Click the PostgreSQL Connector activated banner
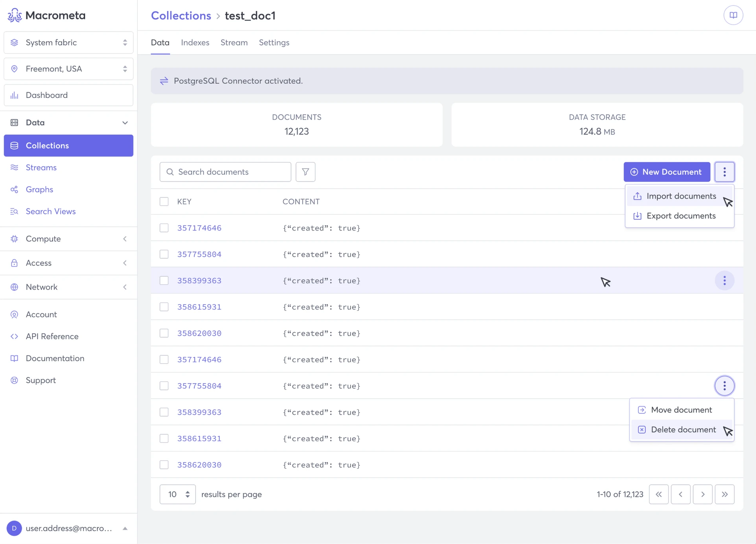Screen dimensions: 756x544 pos(447,81)
